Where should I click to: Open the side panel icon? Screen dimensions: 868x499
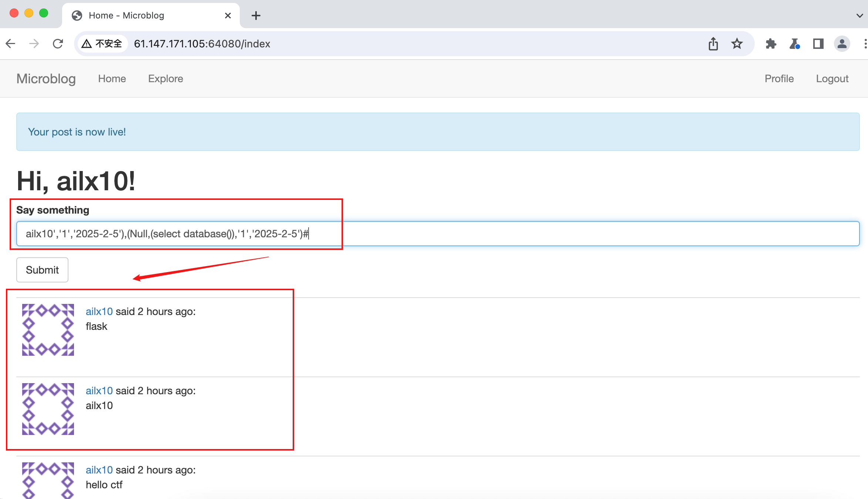[x=818, y=43]
